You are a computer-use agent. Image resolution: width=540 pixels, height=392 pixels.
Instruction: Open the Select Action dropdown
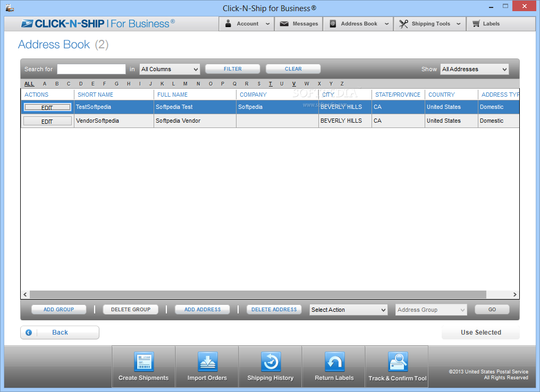pos(348,310)
